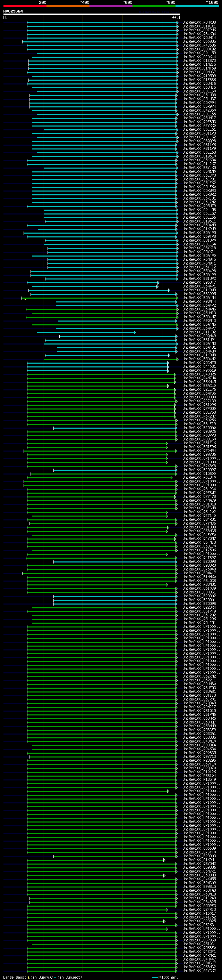Screen dimensions: 222x980
Task: Click the Large gaps legend text
Action: coord(15,977)
